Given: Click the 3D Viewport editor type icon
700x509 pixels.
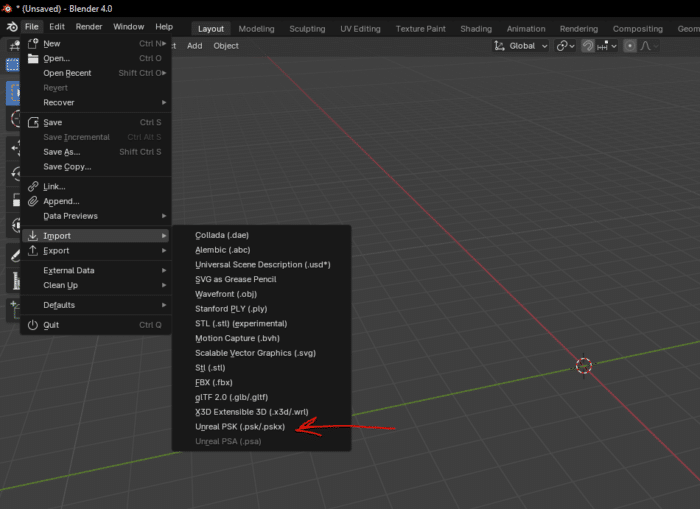Looking at the screenshot, I should pos(14,46).
